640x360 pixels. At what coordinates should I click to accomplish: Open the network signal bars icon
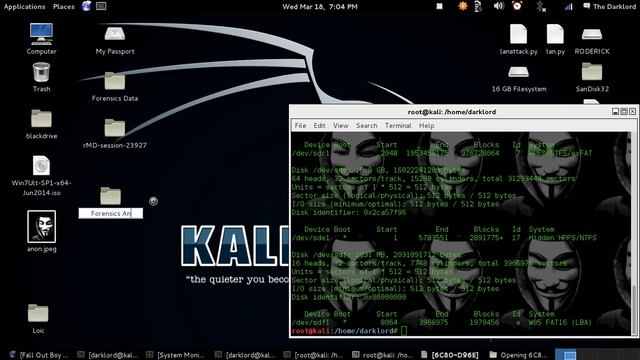click(x=569, y=6)
